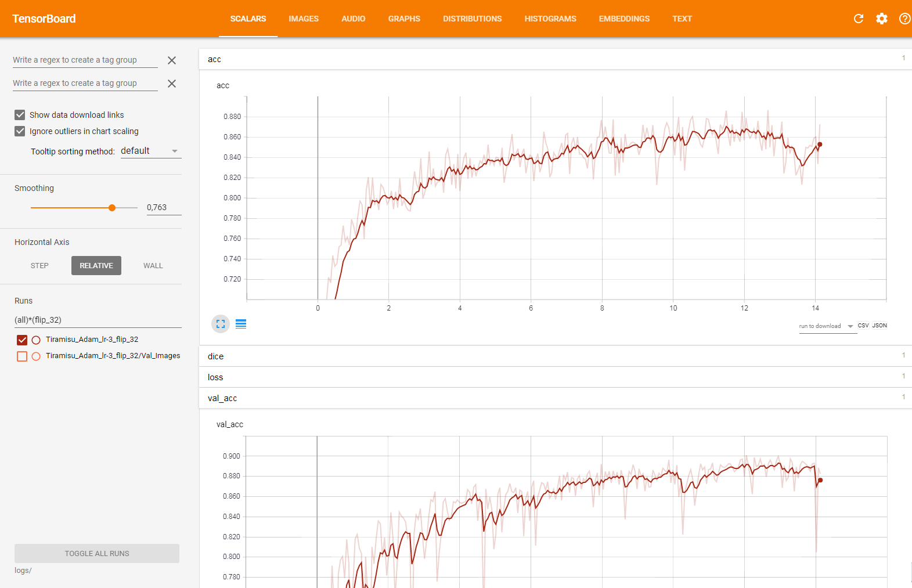Click the logs/ directory label
The width and height of the screenshot is (912, 588).
coord(23,571)
